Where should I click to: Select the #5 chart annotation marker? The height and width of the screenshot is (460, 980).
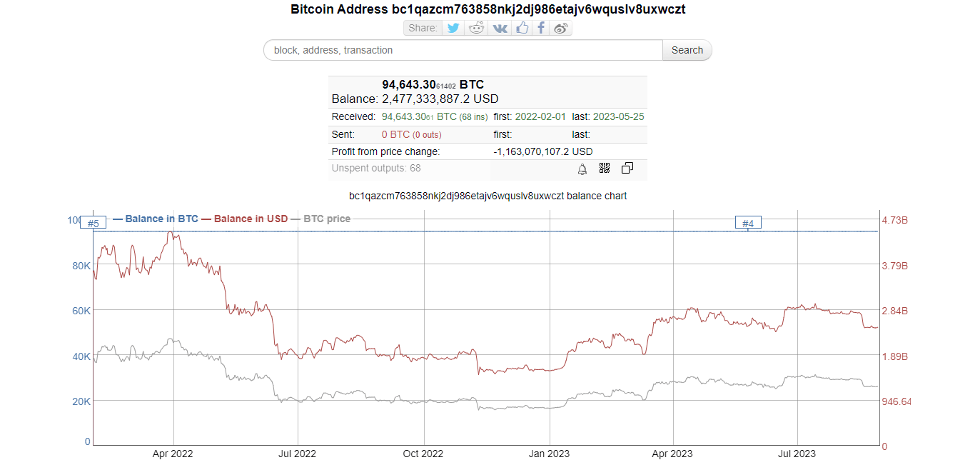pos(93,224)
